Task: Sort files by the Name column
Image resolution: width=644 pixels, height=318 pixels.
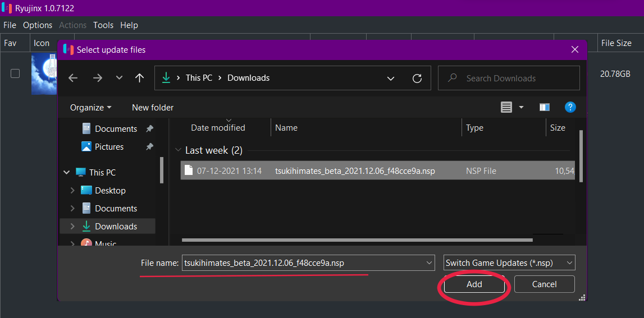Action: (x=286, y=128)
